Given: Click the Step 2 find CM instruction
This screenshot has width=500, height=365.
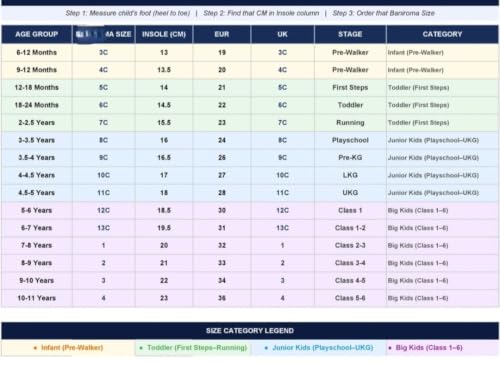Looking at the screenshot, I should pos(261,13).
